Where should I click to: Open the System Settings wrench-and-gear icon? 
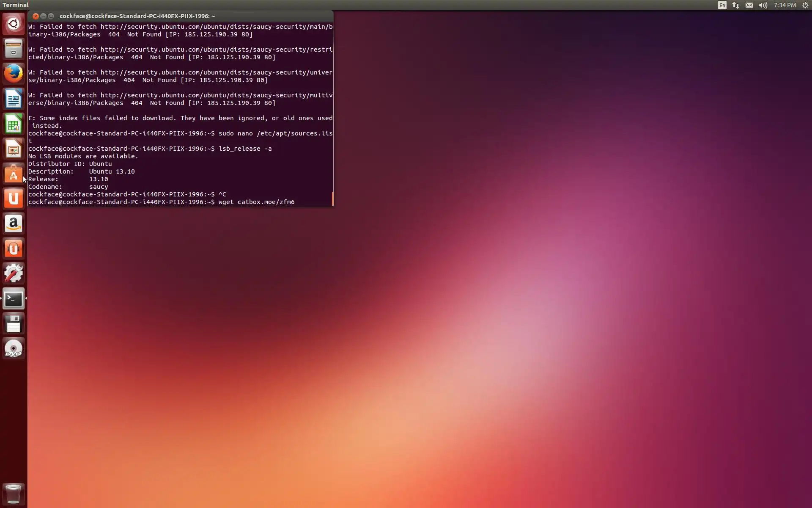[14, 273]
